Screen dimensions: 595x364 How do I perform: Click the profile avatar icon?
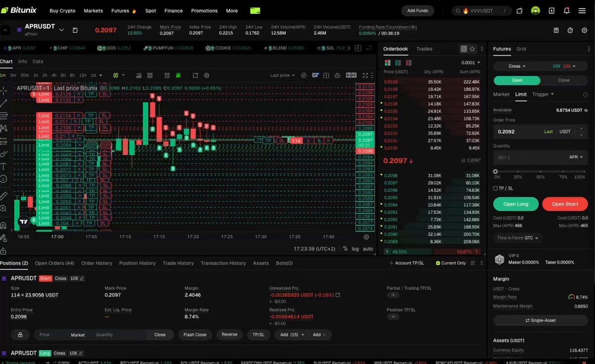click(x=535, y=10)
